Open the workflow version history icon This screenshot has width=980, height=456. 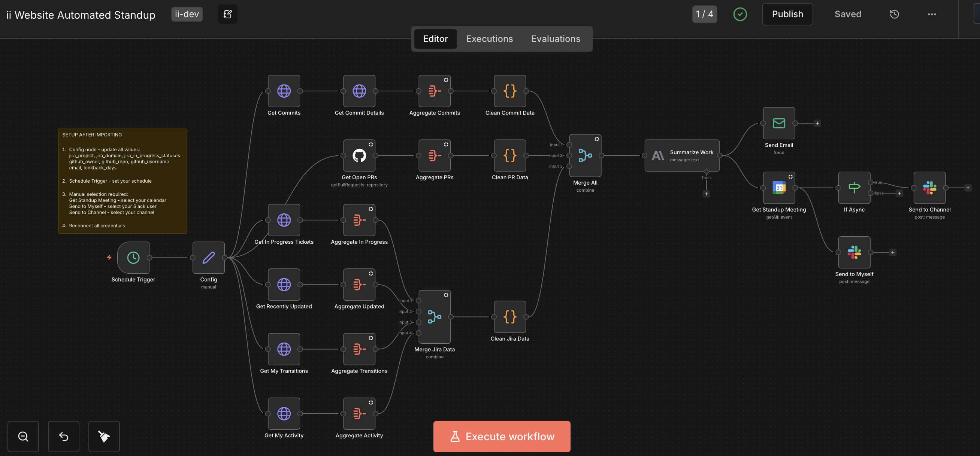(x=894, y=15)
